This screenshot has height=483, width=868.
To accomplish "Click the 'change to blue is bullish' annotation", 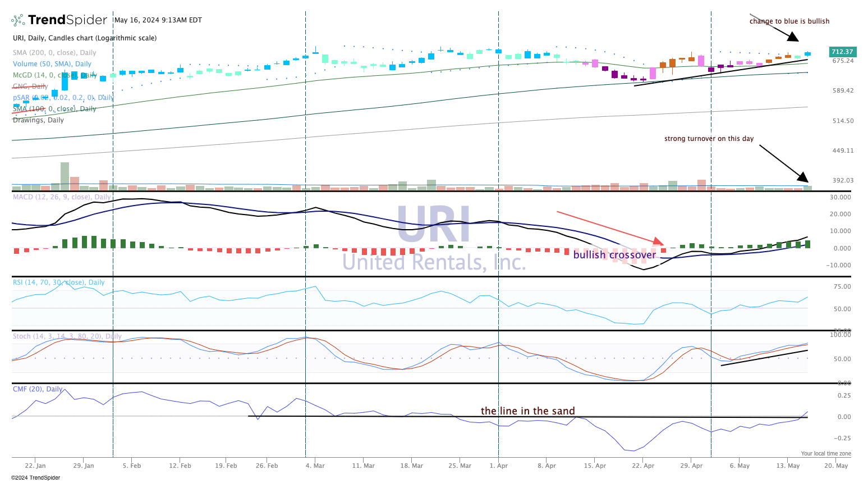I will click(789, 21).
